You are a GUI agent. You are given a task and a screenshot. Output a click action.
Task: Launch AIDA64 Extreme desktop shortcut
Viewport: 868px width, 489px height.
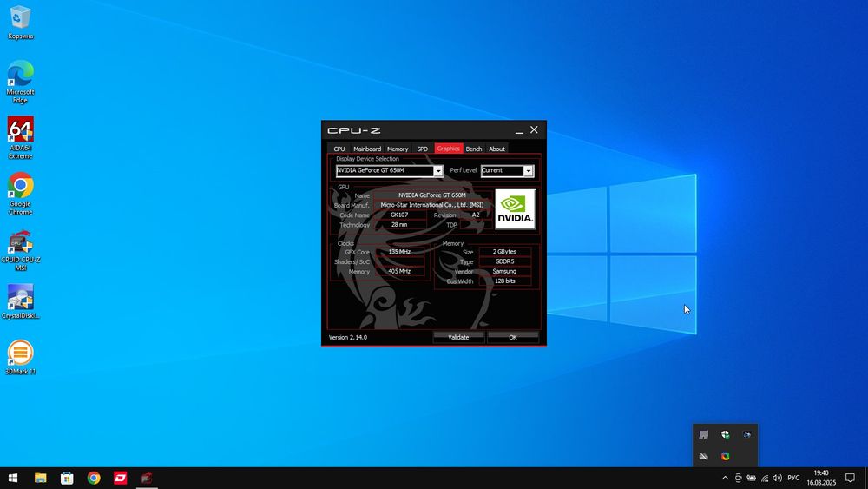[21, 137]
